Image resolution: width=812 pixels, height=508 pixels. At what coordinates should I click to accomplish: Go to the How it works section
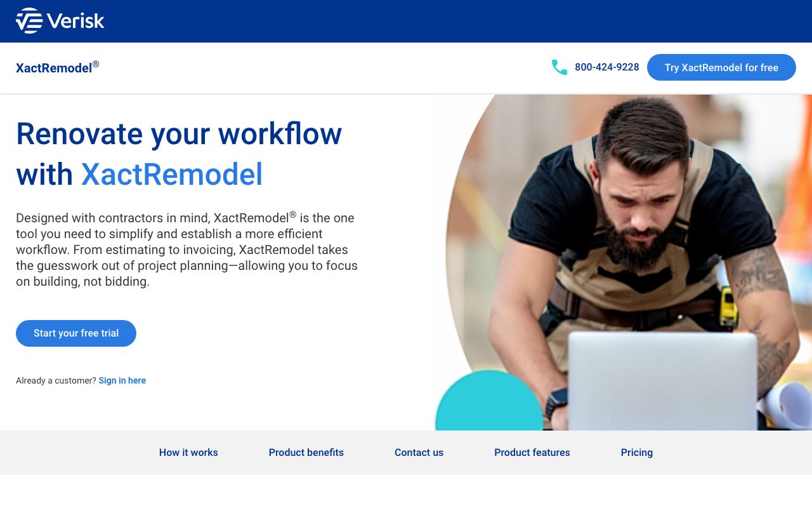188,453
